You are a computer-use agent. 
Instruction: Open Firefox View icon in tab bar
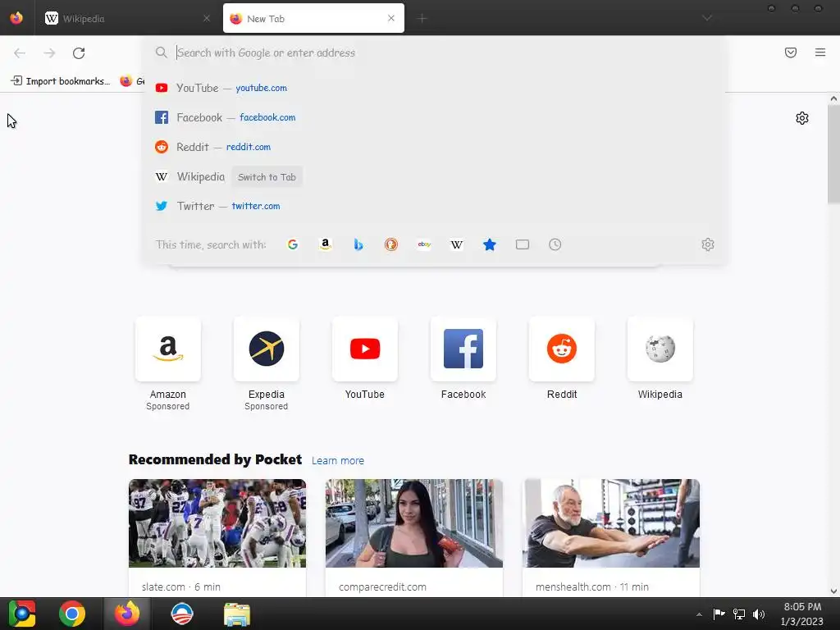pos(16,18)
